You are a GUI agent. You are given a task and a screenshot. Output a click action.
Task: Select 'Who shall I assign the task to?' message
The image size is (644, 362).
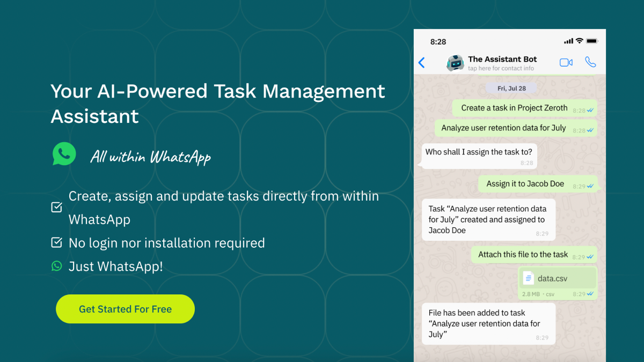479,152
